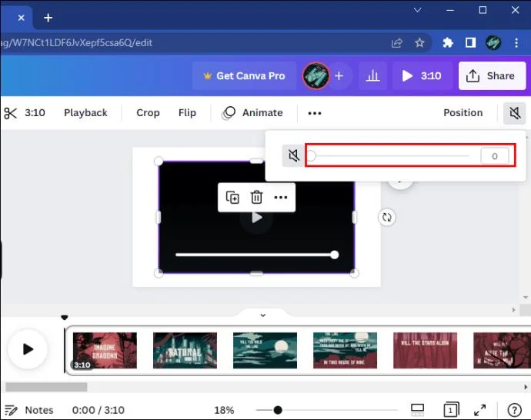Open the floating three-dot menu on video
The width and height of the screenshot is (531, 420).
coord(281,198)
